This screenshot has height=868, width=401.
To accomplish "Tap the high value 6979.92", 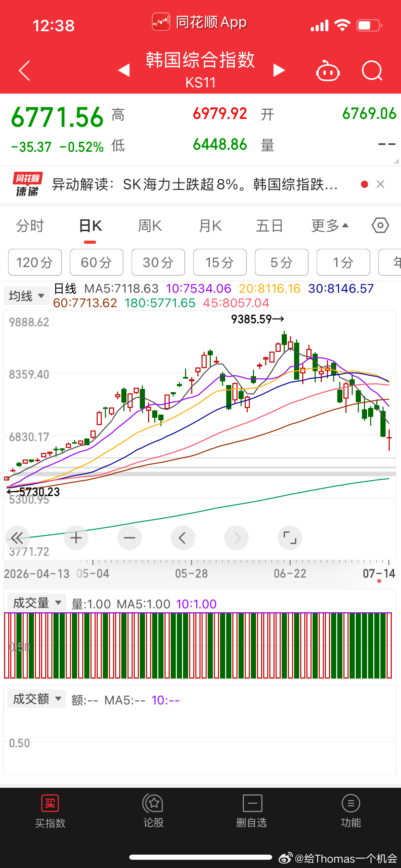I will pyautogui.click(x=220, y=113).
